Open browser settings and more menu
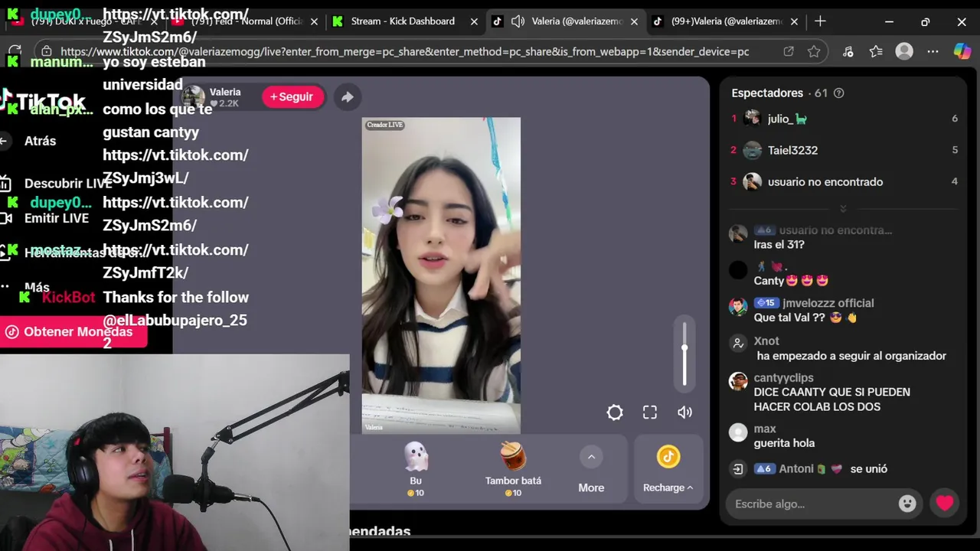 coord(933,52)
